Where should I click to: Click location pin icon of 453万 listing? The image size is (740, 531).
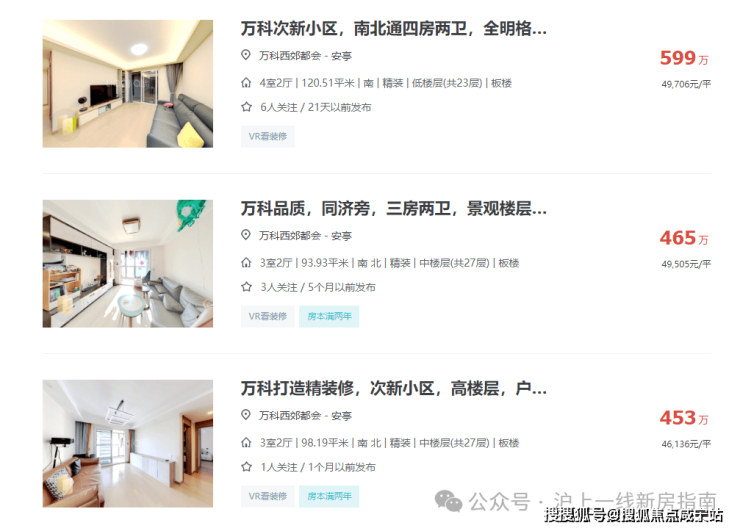click(245, 415)
